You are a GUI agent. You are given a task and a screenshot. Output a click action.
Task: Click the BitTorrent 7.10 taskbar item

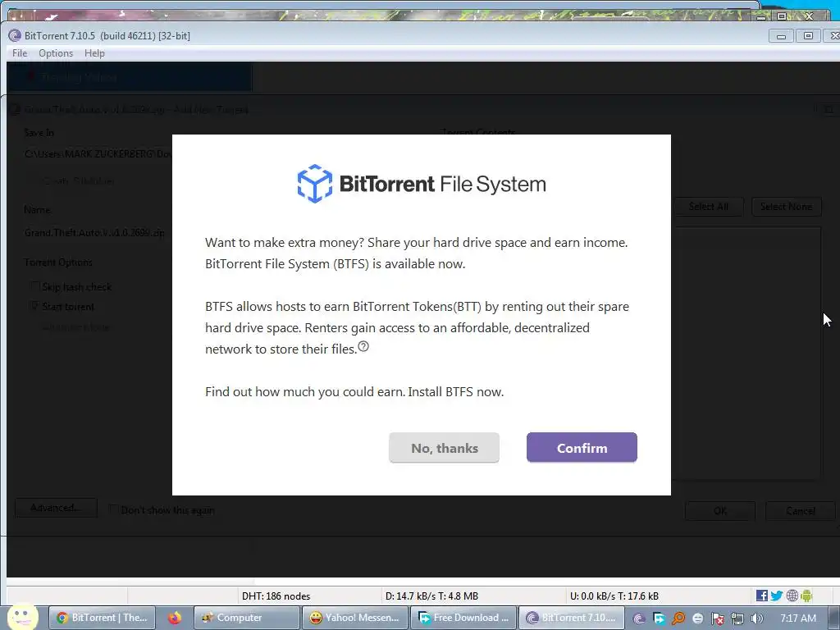tap(571, 618)
